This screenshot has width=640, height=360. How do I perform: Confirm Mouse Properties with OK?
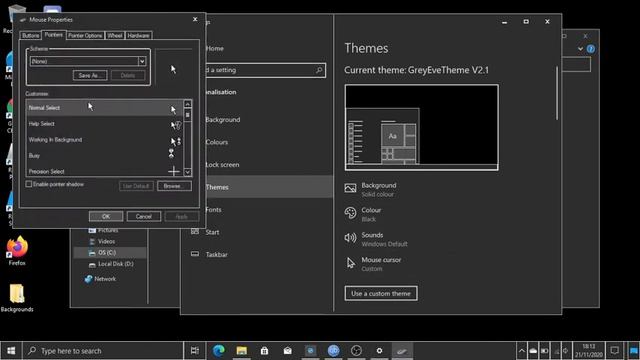point(106,216)
